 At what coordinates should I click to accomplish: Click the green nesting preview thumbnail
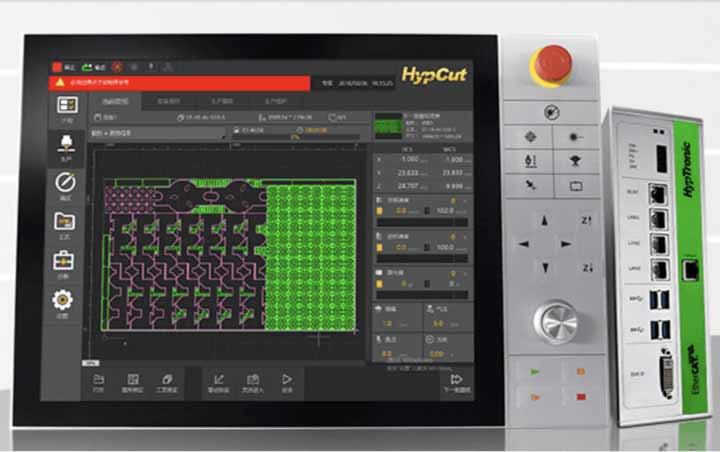click(388, 126)
